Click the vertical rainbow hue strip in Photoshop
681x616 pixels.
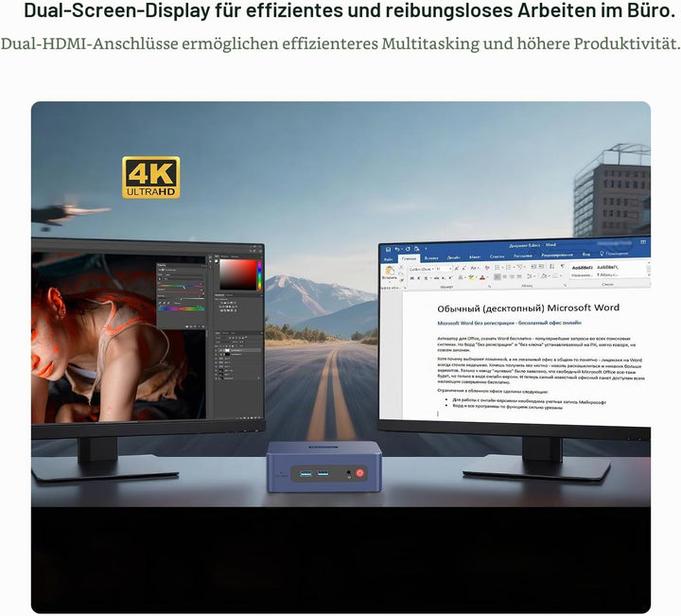(260, 275)
